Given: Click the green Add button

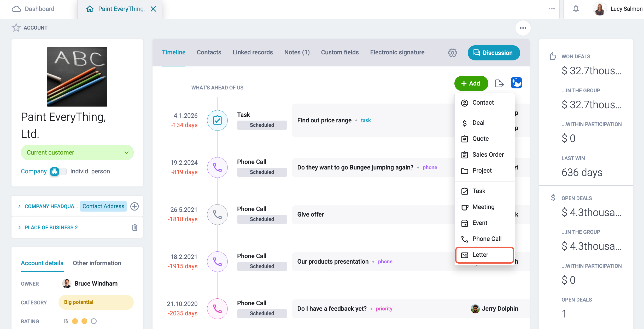Looking at the screenshot, I should pos(471,83).
